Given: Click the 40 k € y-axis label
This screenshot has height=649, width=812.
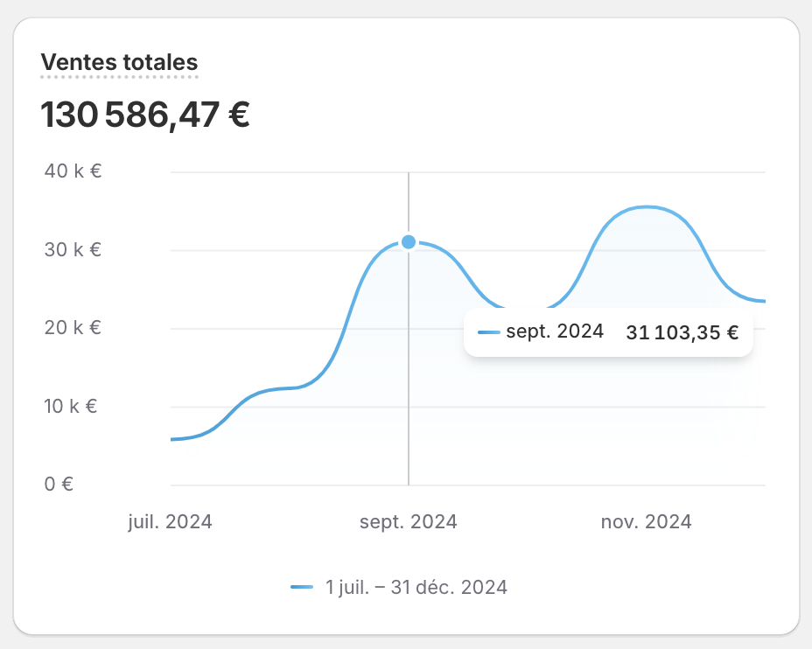Looking at the screenshot, I should (73, 171).
